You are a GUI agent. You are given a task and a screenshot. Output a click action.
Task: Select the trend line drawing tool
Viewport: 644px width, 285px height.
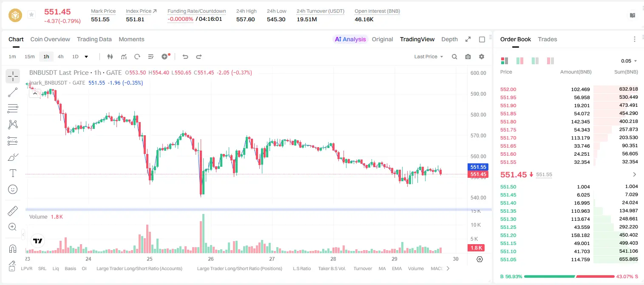point(13,92)
